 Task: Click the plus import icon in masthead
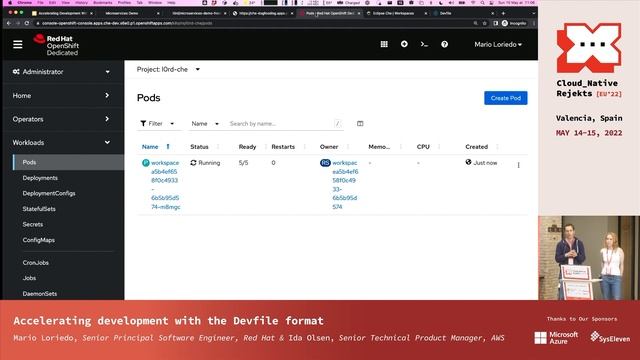(404, 44)
